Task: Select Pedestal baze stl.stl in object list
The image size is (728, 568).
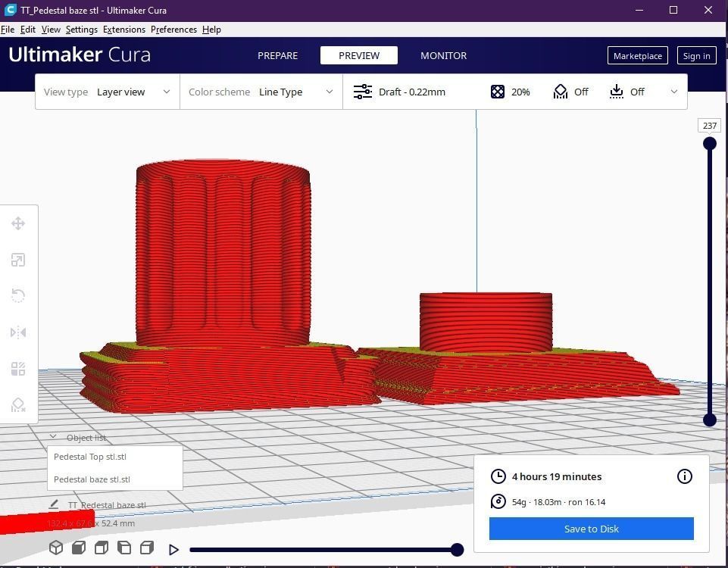Action: pos(115,479)
